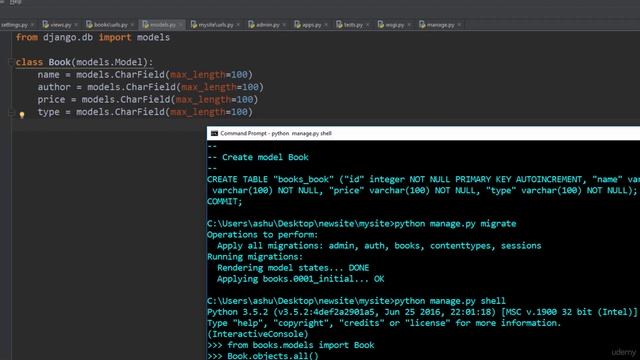Focus the Command Prompt title bar
The image size is (640, 360).
[x=423, y=133]
